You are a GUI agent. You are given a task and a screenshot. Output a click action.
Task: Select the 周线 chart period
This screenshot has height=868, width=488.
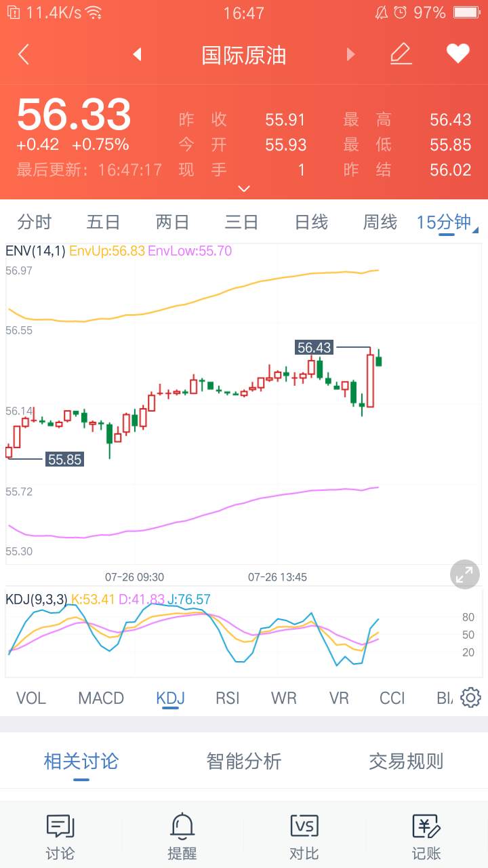(380, 222)
